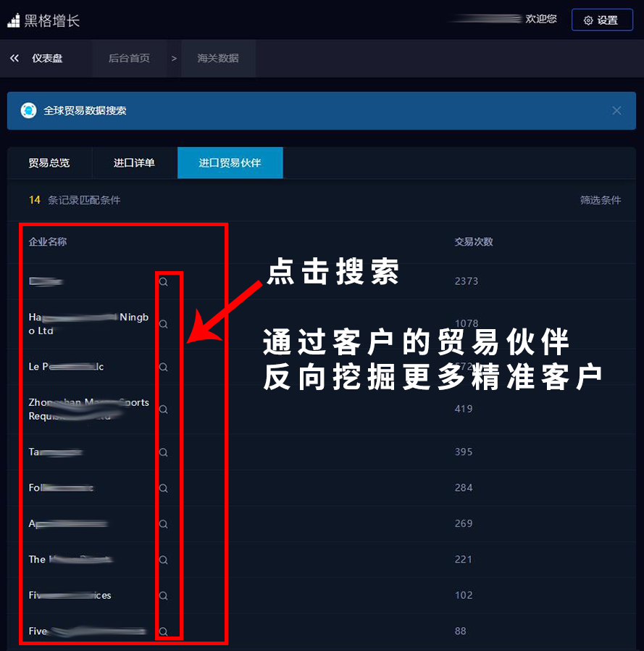The height and width of the screenshot is (651, 644).
Task: Click search icon beside company starting with 'The'
Action: [164, 560]
